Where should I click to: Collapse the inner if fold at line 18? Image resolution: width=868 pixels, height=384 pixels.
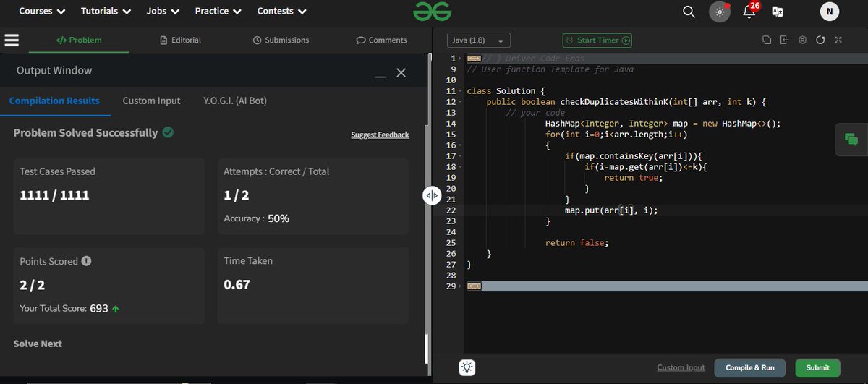(459, 167)
